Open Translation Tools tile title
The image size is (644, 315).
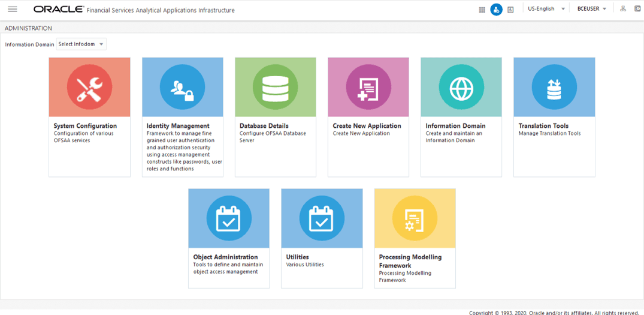pos(543,126)
